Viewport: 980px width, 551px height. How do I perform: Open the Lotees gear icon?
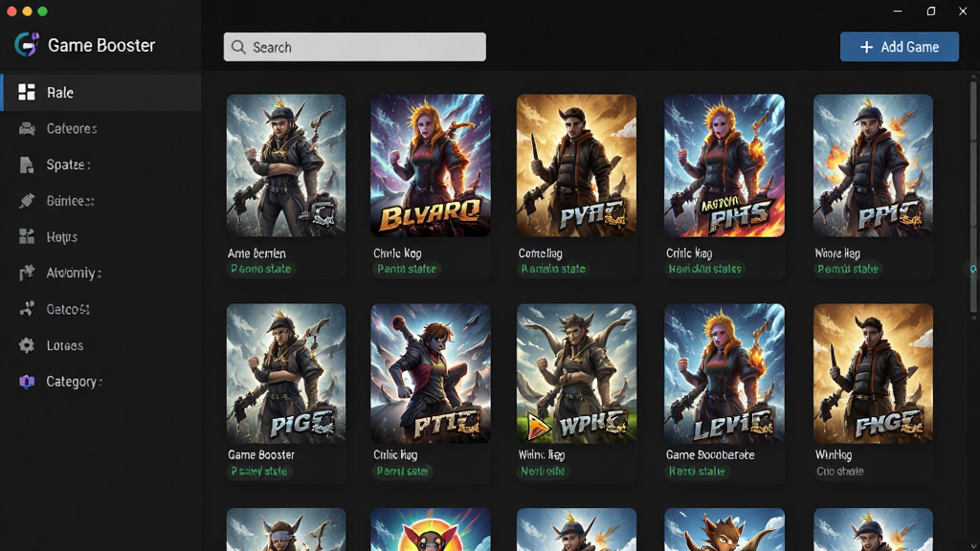click(26, 345)
